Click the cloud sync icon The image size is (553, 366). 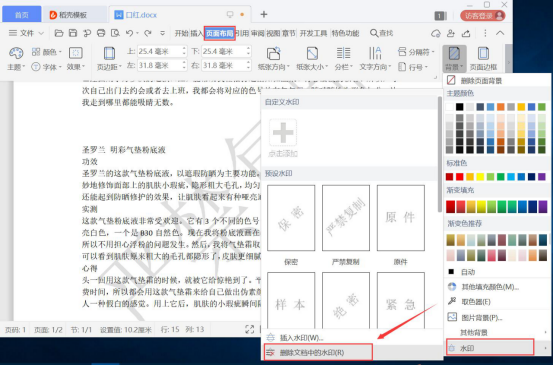click(x=436, y=33)
